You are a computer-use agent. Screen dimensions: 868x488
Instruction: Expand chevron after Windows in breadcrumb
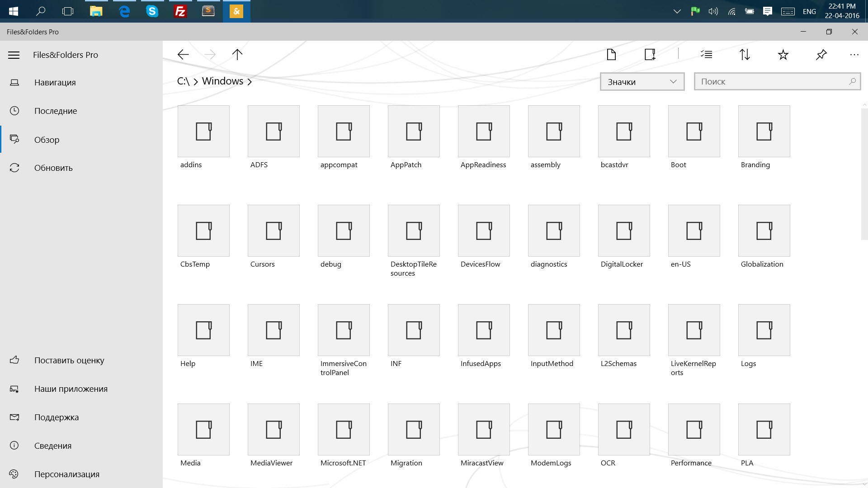tap(250, 82)
